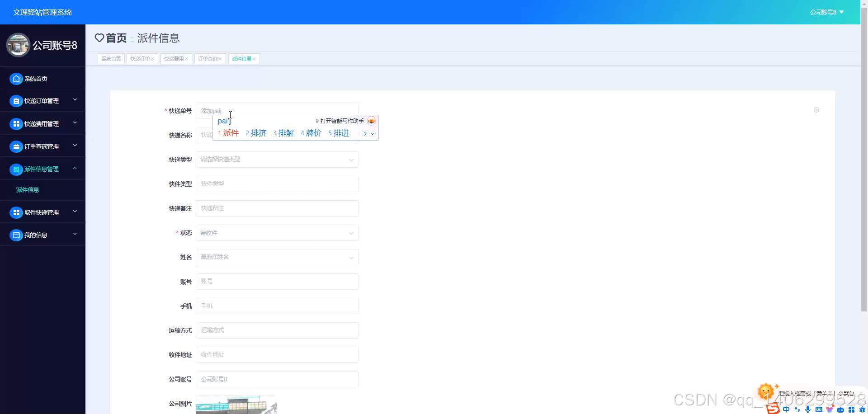This screenshot has height=414, width=868.
Task: Toggle the 中 Chinese input mode icon
Action: 786,409
